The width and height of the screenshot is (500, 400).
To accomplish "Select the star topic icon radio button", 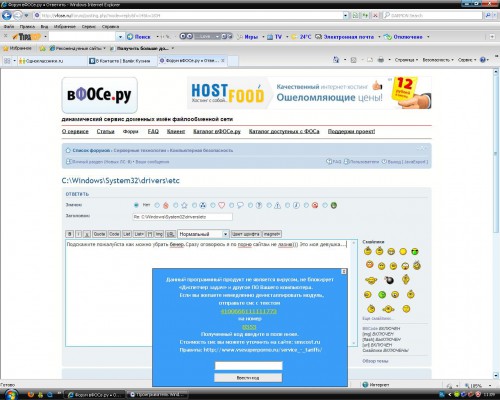I will point(176,205).
